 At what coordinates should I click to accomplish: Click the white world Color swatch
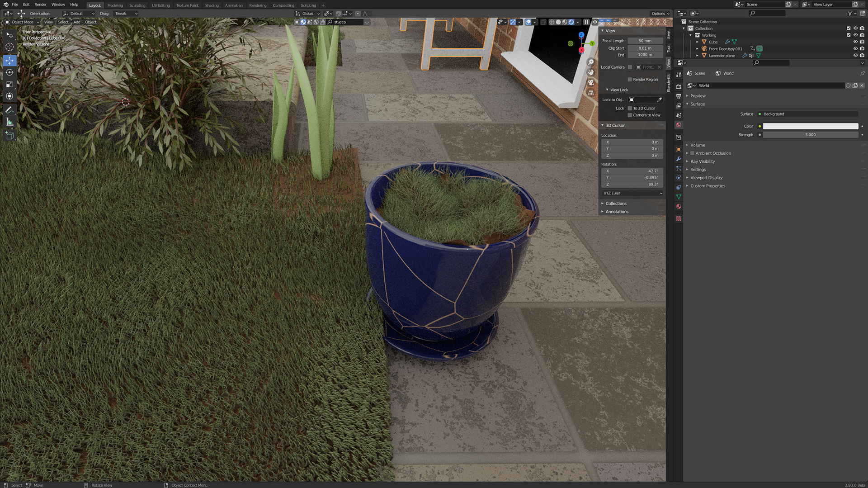810,126
